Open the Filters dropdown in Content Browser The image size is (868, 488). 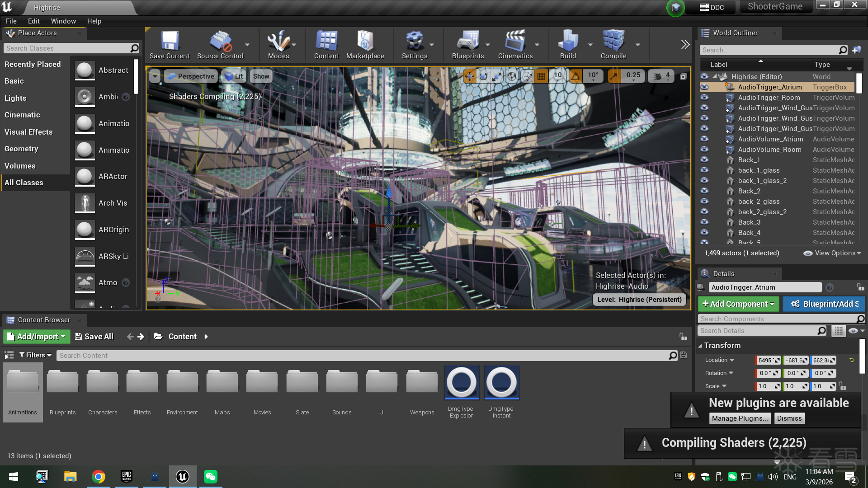coord(35,356)
